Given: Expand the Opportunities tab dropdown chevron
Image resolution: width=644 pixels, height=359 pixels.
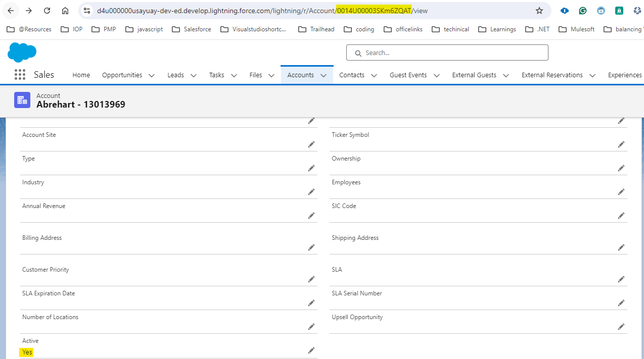Looking at the screenshot, I should 152,75.
